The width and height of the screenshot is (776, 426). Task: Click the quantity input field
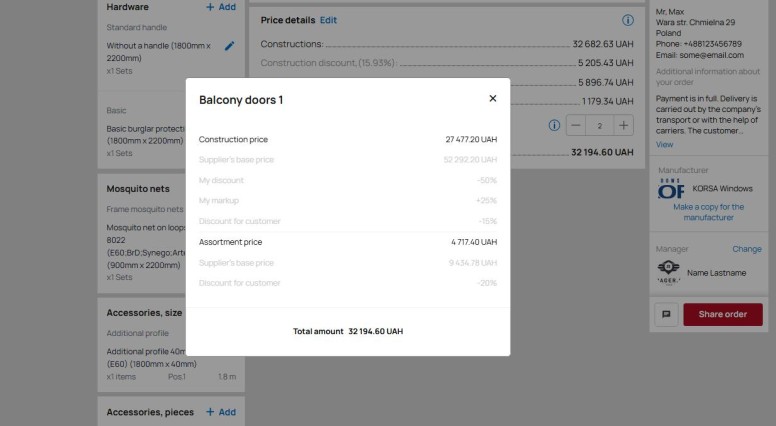[599, 125]
